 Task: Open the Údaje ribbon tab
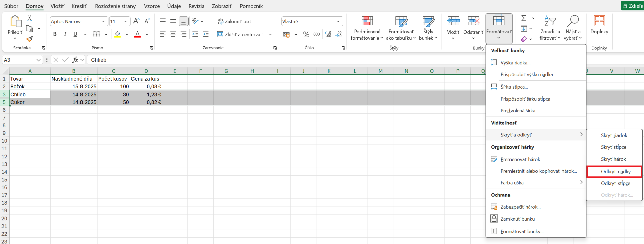pyautogui.click(x=174, y=6)
